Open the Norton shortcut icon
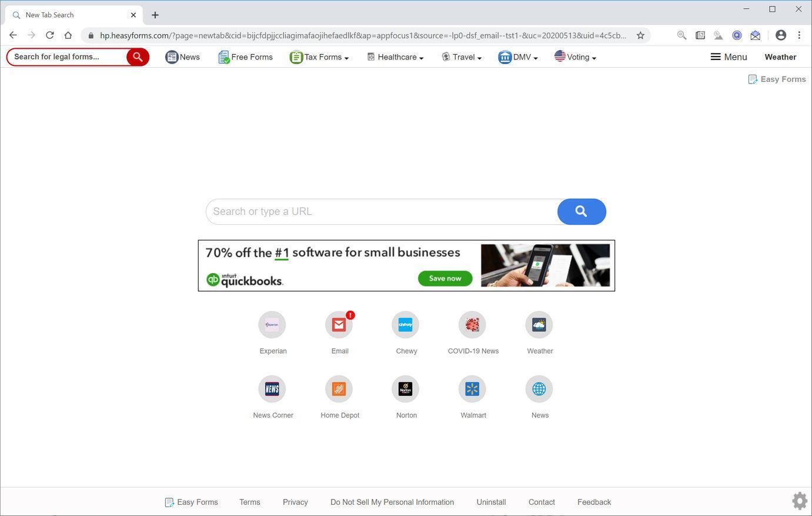Screen dimensions: 812x516 406,389
